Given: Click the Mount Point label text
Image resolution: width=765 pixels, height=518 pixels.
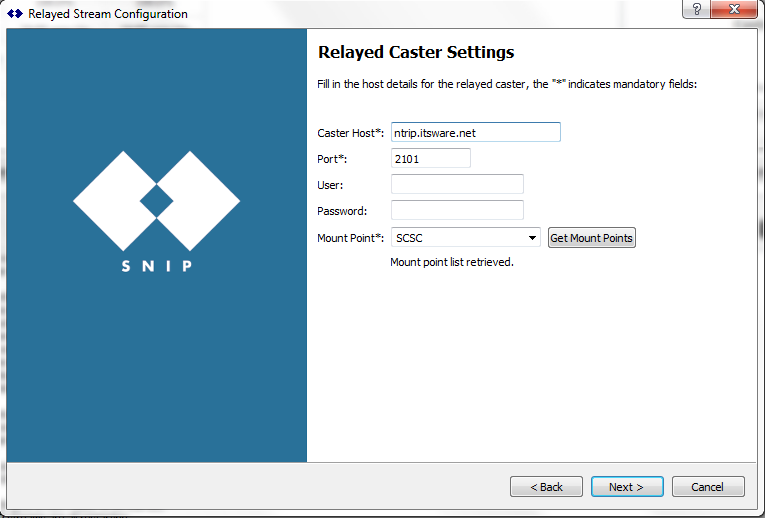Looking at the screenshot, I should coord(350,238).
